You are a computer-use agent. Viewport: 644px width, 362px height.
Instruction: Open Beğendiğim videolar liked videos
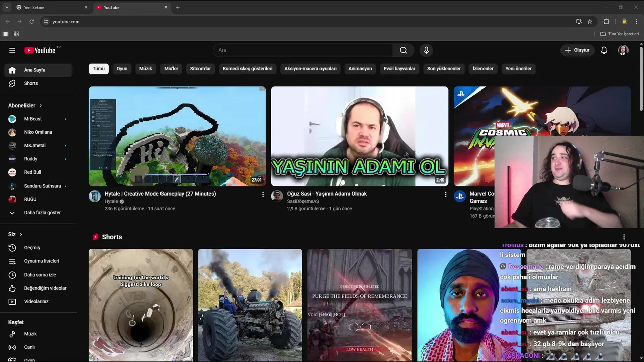point(38,288)
